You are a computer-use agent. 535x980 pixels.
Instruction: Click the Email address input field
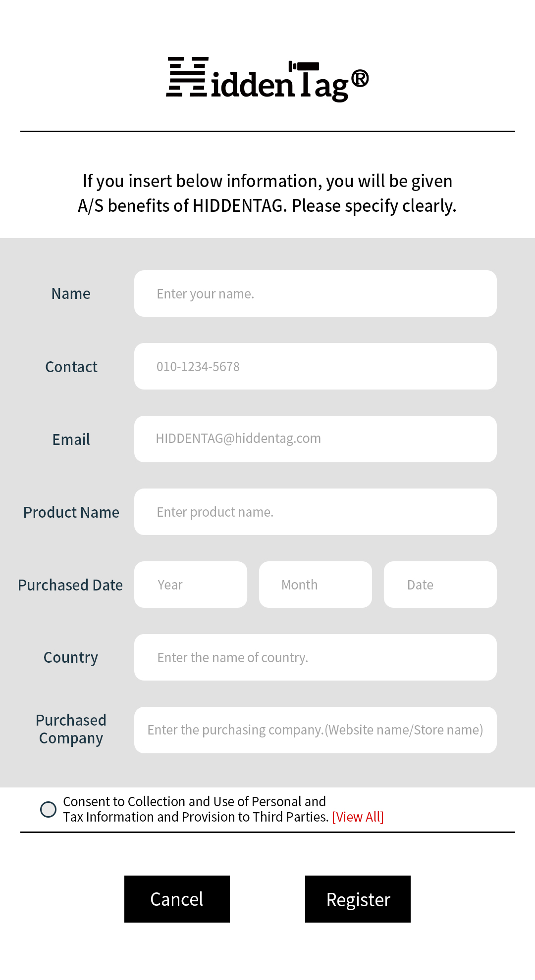(x=316, y=439)
